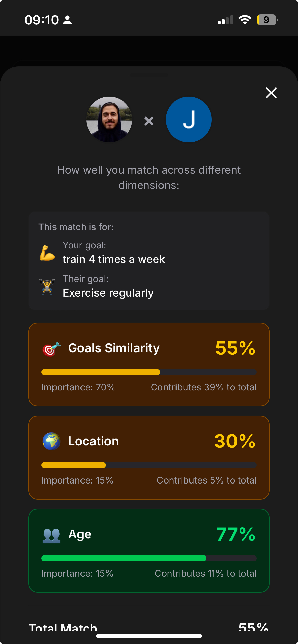The width and height of the screenshot is (298, 644).
Task: Tap the cross symbol between avatars
Action: [149, 121]
